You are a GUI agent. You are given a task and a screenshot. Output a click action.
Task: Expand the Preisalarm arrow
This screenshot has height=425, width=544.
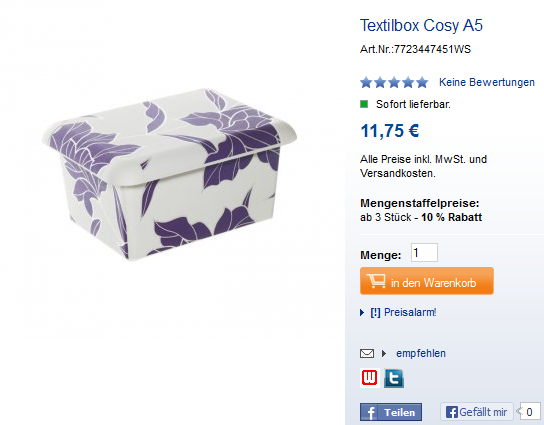[362, 313]
